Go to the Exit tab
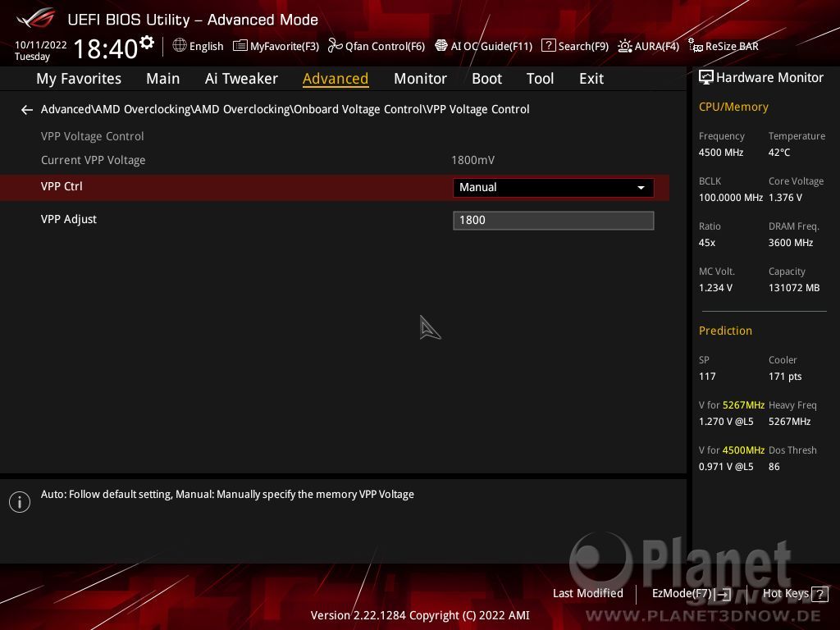The image size is (840, 630). 591,79
